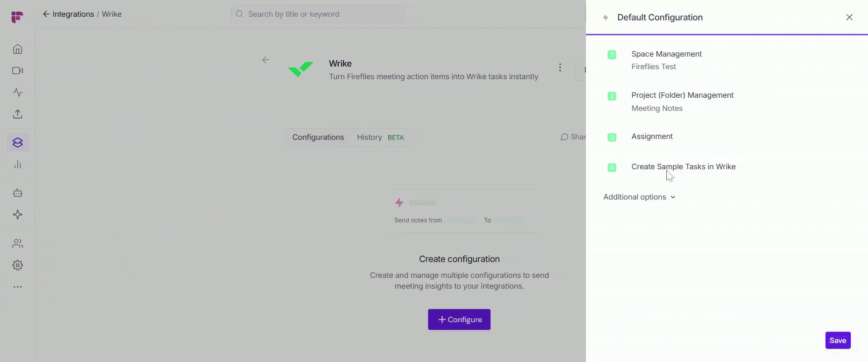Open the Meetings video camera icon
The height and width of the screenshot is (362, 868).
tap(18, 71)
